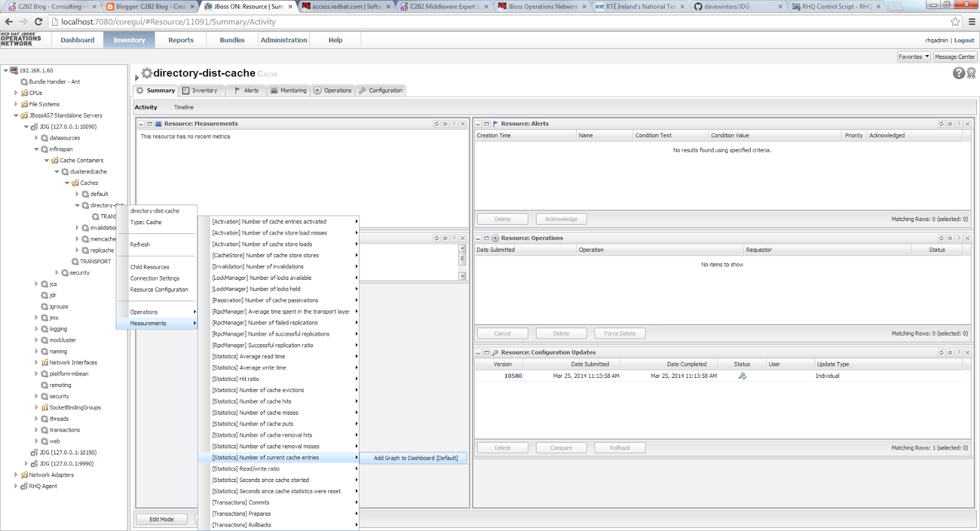Expand the File Systems tree node
Image resolution: width=980 pixels, height=531 pixels.
pyautogui.click(x=17, y=104)
